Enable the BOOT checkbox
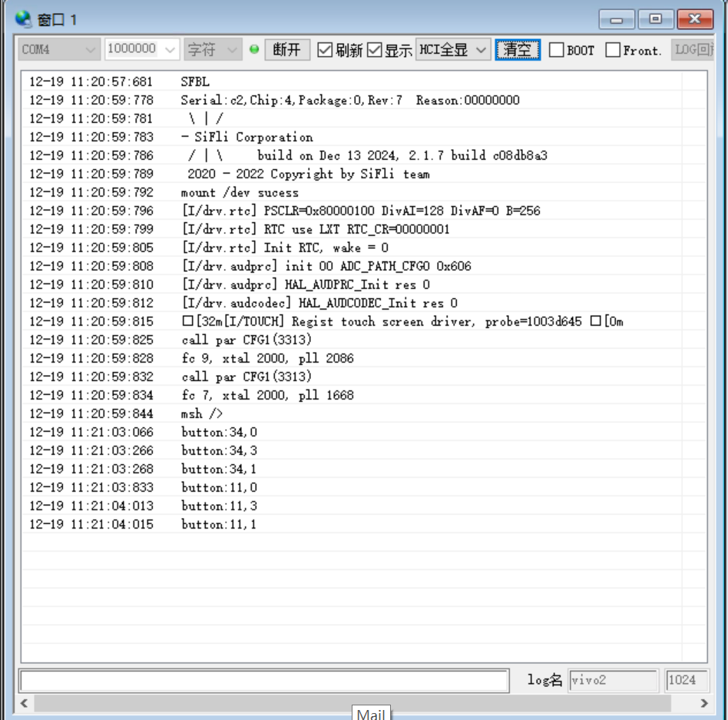 [556, 50]
